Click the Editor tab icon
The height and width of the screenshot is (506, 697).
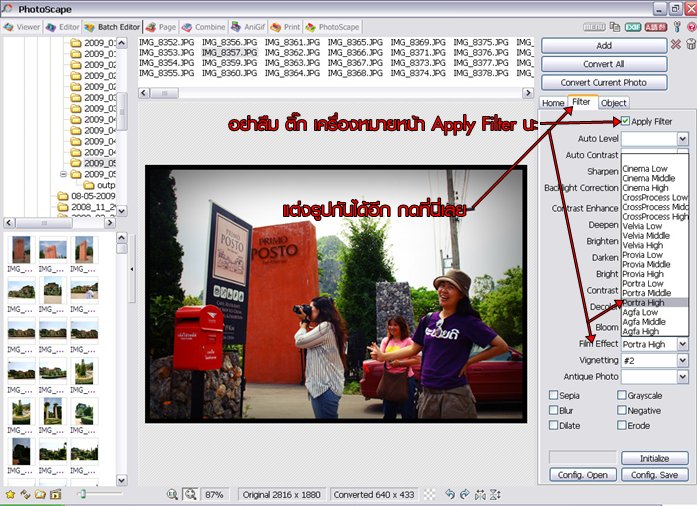pos(51,27)
